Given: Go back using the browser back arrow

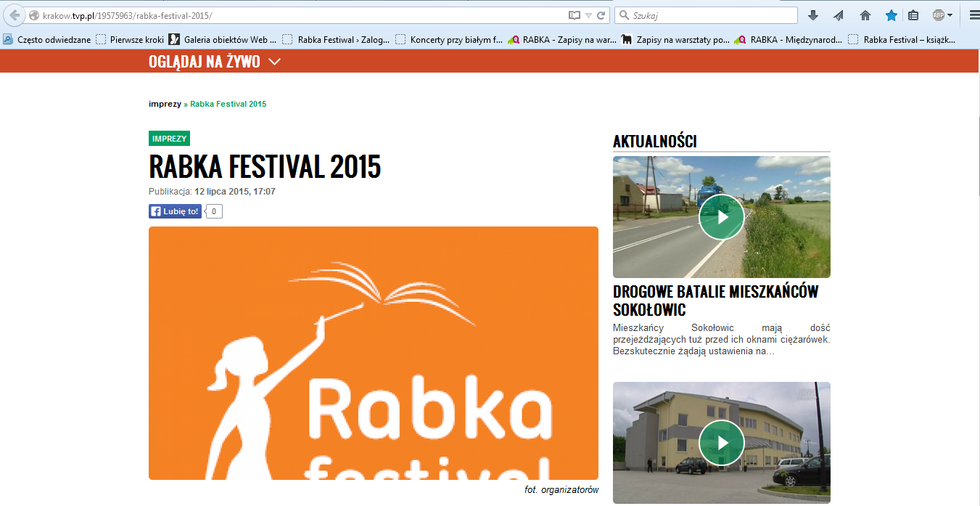Looking at the screenshot, I should [x=14, y=15].
